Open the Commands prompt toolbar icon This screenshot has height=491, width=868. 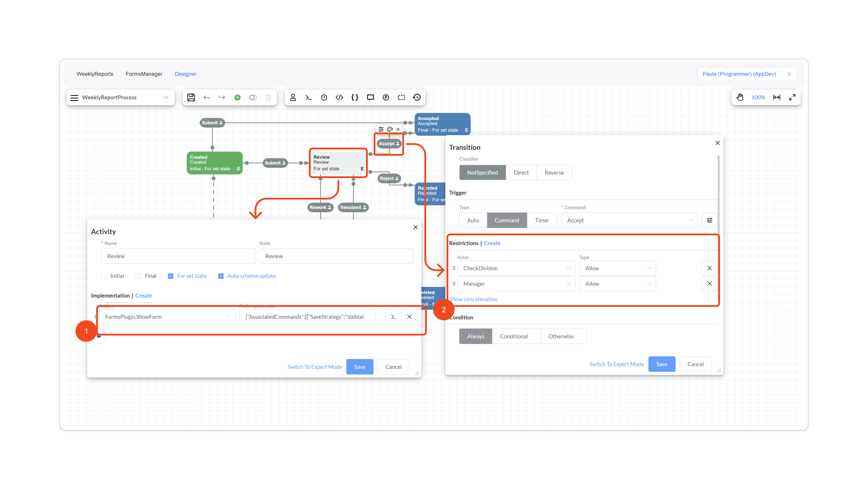coord(308,98)
